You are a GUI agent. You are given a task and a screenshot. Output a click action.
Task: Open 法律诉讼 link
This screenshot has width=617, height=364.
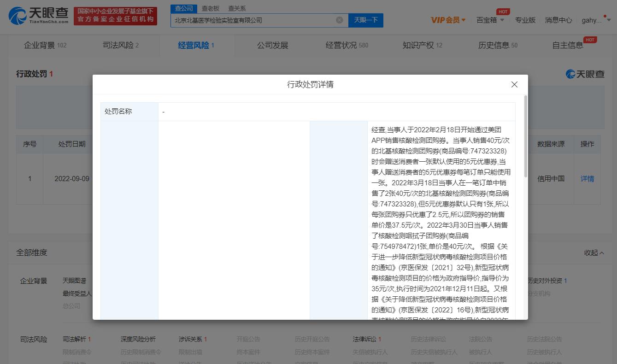pyautogui.click(x=367, y=339)
